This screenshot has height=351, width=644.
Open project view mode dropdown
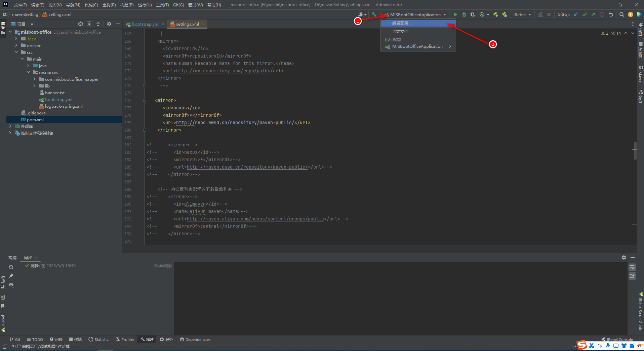tap(32, 24)
